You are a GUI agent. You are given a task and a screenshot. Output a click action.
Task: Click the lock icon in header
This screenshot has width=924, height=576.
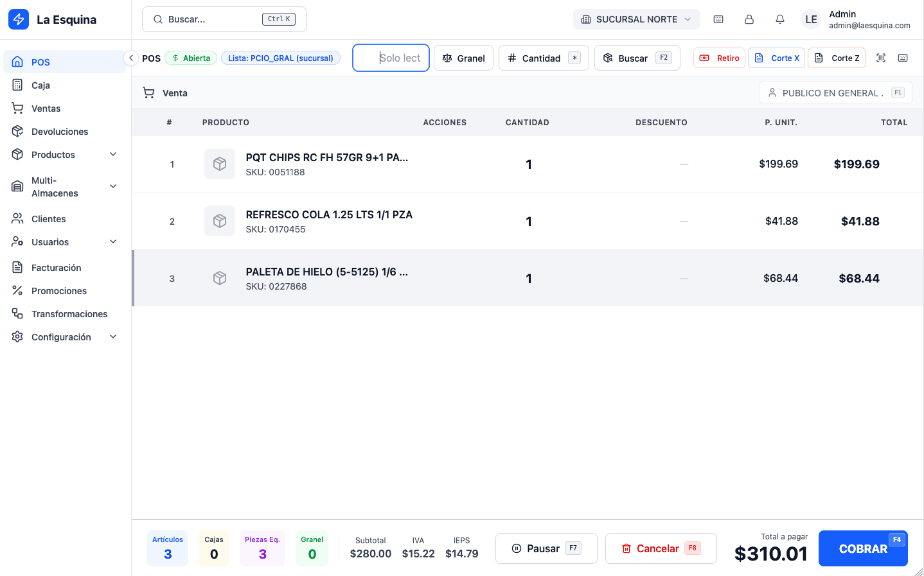pos(749,19)
